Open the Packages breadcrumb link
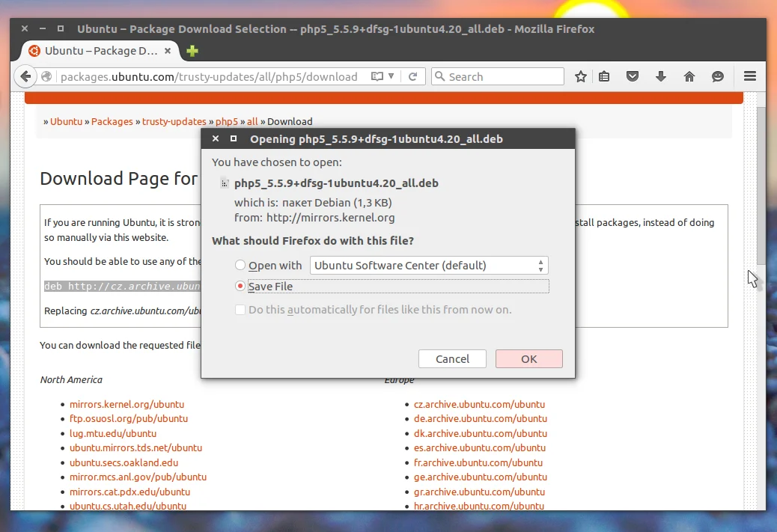The height and width of the screenshot is (532, 777). tap(112, 121)
